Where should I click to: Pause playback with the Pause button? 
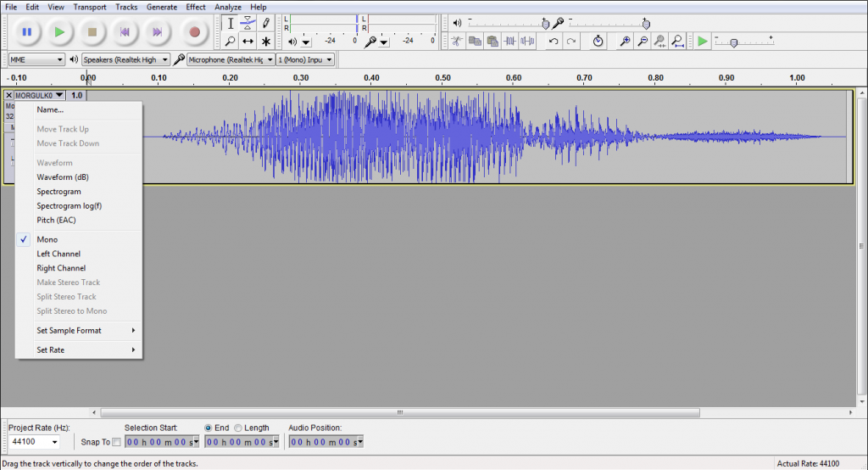26,32
